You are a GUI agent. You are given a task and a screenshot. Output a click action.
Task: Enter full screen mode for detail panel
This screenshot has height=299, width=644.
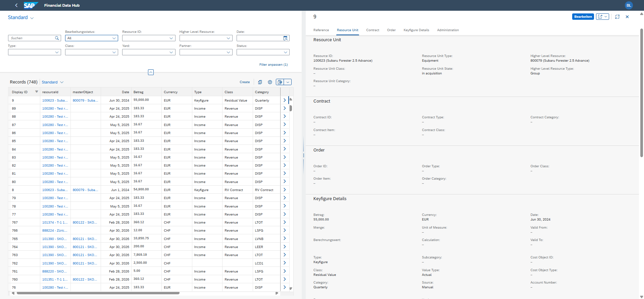pos(617,17)
